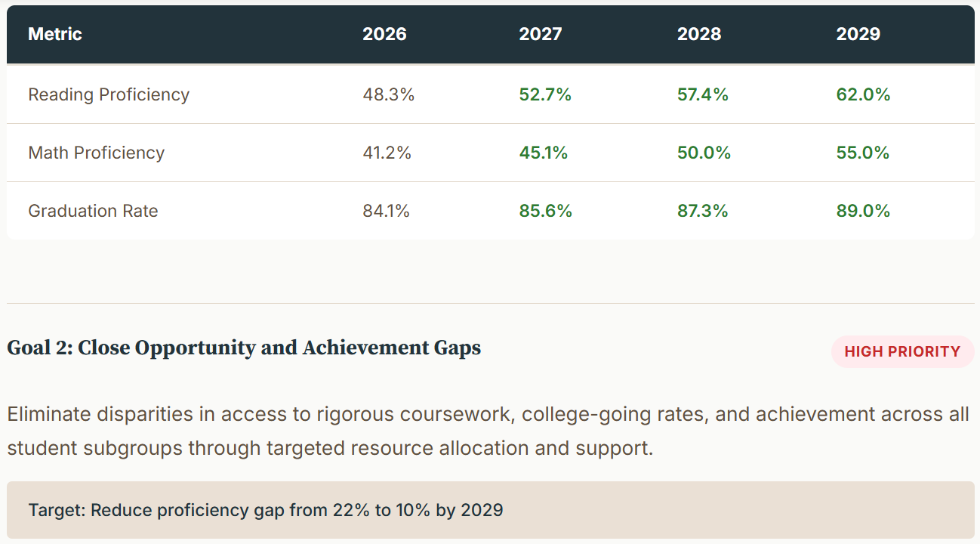Image resolution: width=980 pixels, height=544 pixels.
Task: Select Graduation Rate 2026 value 84.1%
Action: tap(386, 211)
